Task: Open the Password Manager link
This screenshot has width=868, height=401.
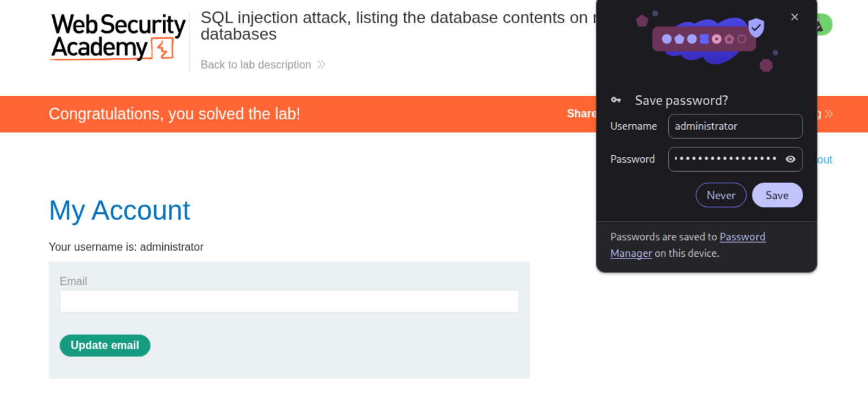Action: click(x=742, y=237)
